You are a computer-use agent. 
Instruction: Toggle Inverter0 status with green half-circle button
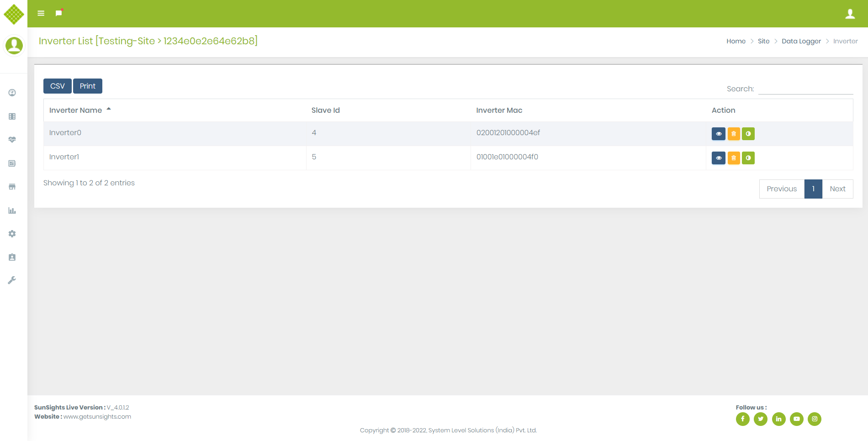point(748,134)
